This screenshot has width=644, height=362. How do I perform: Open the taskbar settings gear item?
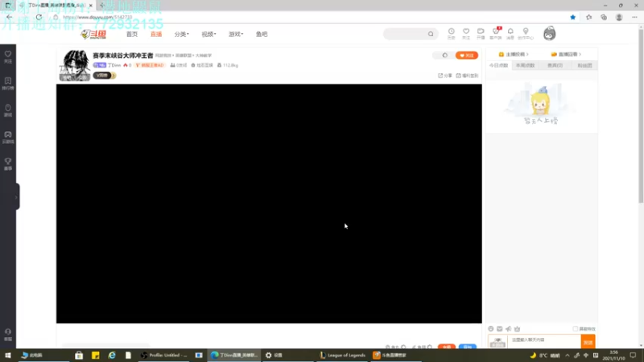click(274, 355)
